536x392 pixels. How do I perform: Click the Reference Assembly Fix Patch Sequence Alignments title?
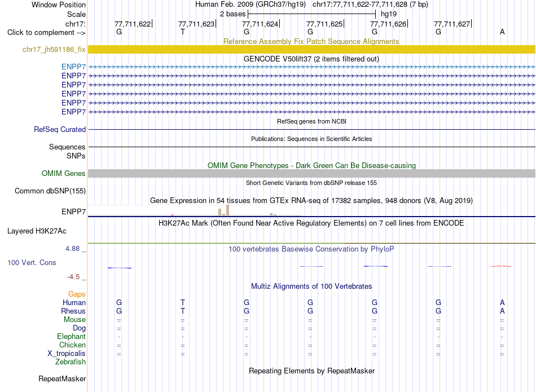click(x=311, y=41)
